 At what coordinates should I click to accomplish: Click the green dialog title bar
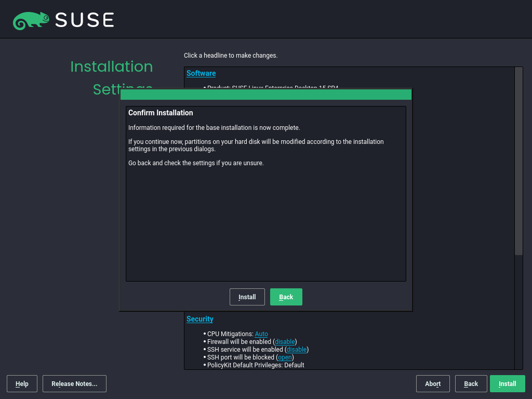coord(266,95)
